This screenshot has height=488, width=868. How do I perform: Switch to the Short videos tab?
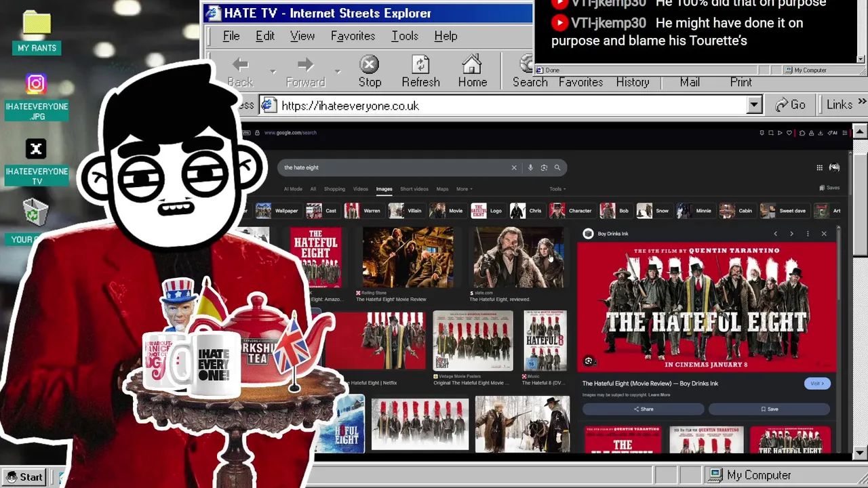414,189
